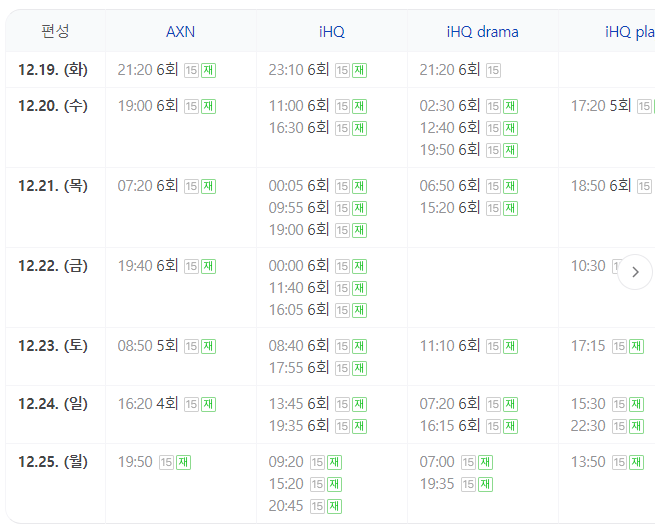Click iHQ drama 06:50 6회 entry

pyautogui.click(x=469, y=186)
